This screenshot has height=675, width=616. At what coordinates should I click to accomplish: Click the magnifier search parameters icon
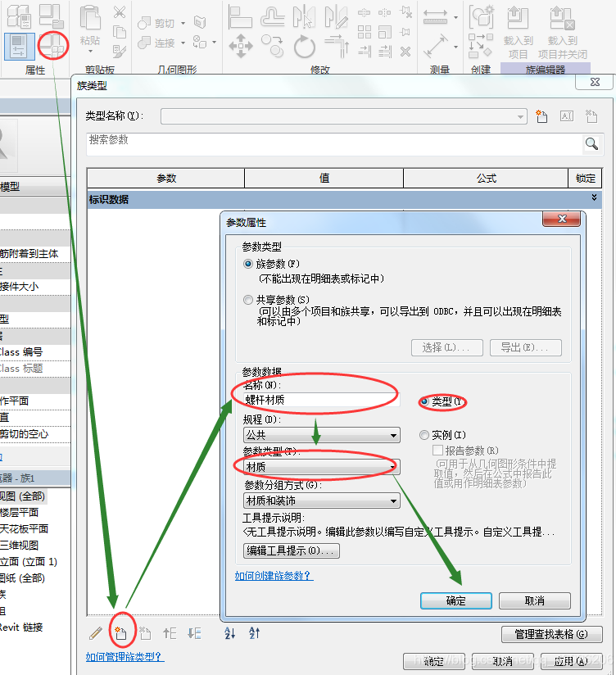point(591,144)
